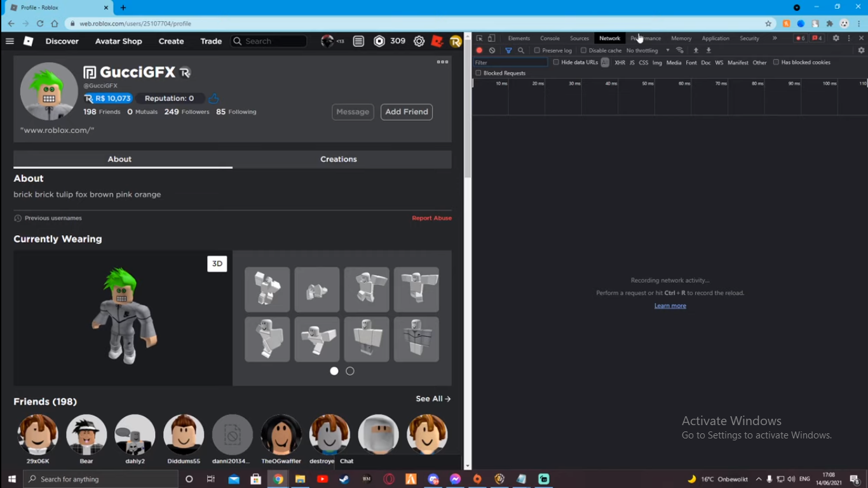This screenshot has height=488, width=868.
Task: Click the Message button
Action: pyautogui.click(x=353, y=112)
